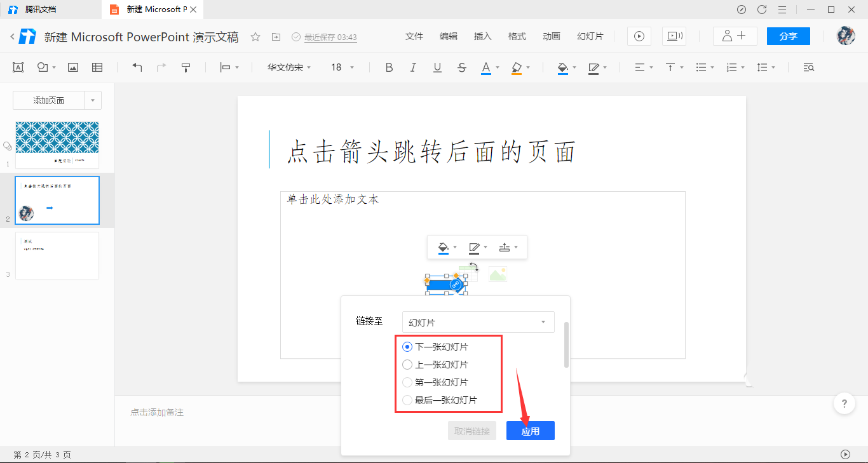Select slide 3 thumbnail in sidebar

[x=57, y=255]
